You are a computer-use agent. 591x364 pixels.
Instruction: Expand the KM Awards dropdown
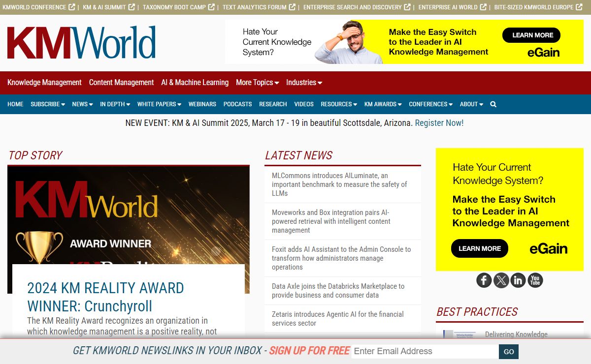tap(383, 104)
